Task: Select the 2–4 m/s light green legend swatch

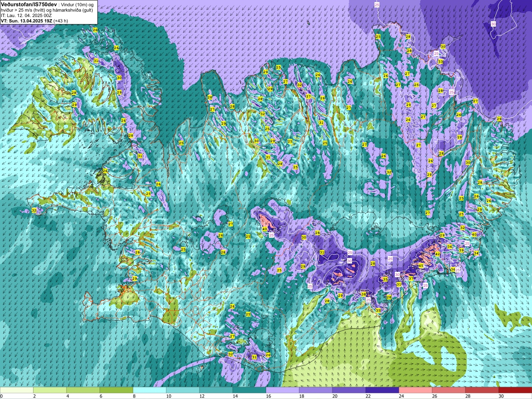Action: (x=50, y=390)
